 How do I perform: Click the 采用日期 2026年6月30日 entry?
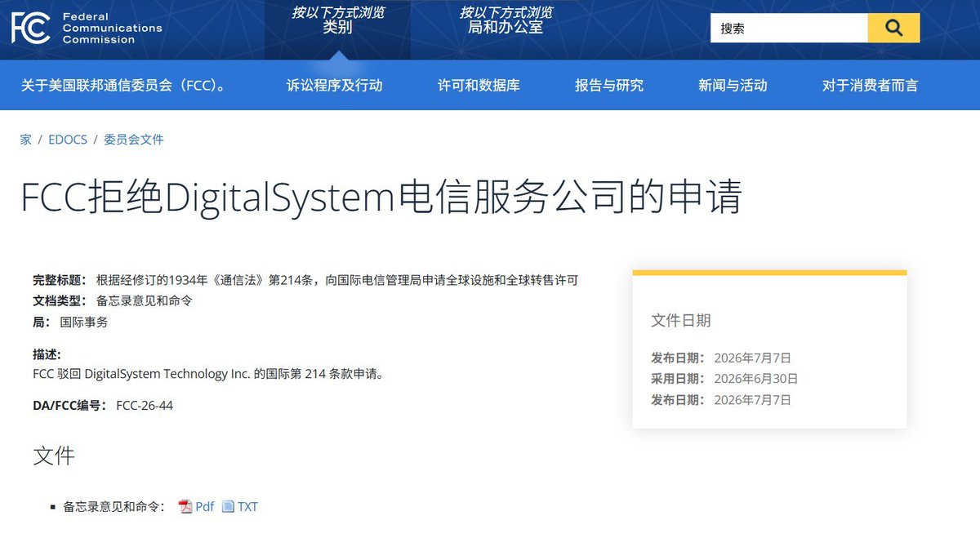tap(724, 379)
